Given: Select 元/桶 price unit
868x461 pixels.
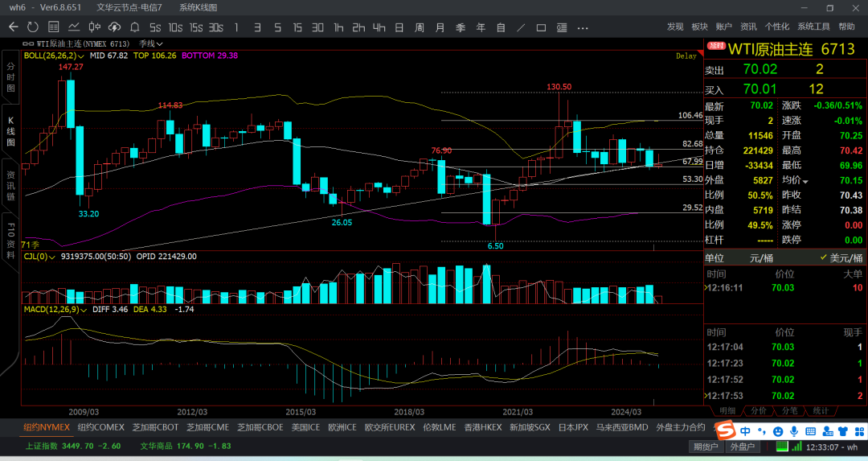Looking at the screenshot, I should pos(762,258).
